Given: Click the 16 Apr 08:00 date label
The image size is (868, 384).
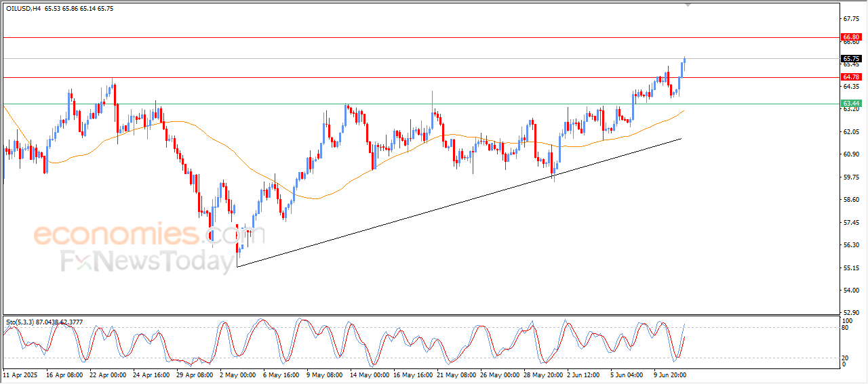Looking at the screenshot, I should click(64, 374).
